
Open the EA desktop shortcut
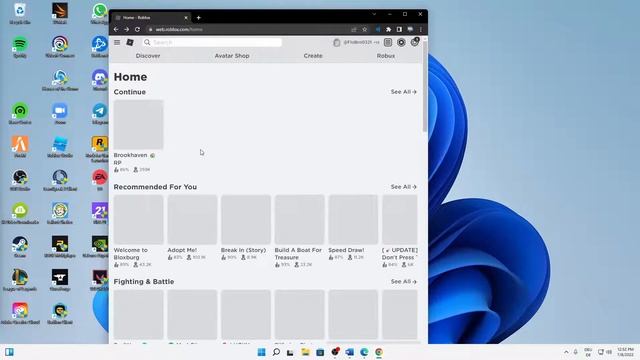tap(100, 180)
